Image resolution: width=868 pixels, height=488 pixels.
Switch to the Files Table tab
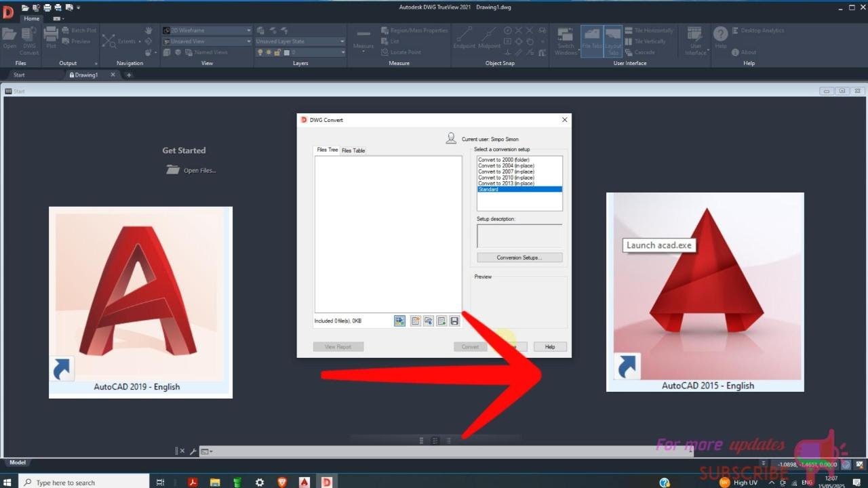(353, 150)
